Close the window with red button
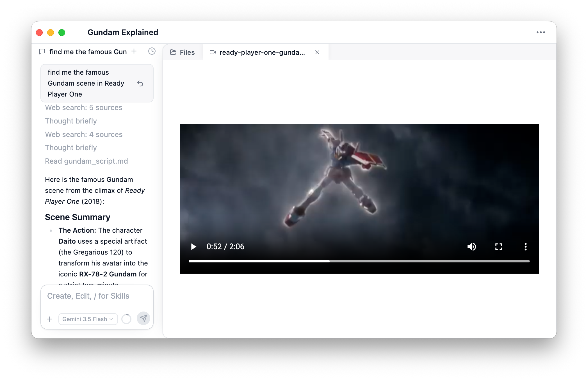 [x=39, y=33]
